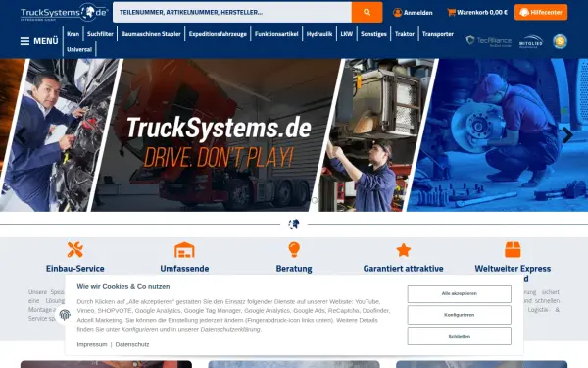This screenshot has height=368, width=588.
Task: Click the Anmelden user icon
Action: (398, 13)
